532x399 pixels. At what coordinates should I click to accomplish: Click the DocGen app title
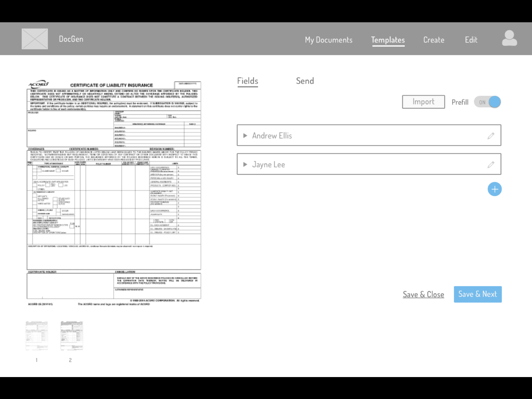(71, 39)
